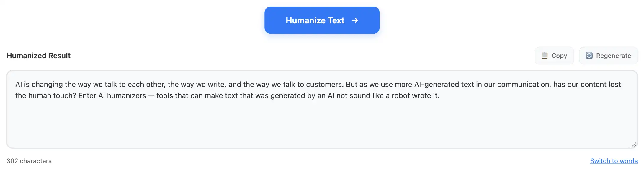The image size is (644, 172).
Task: Click the clipboard icon on the Copy button
Action: [x=545, y=56]
